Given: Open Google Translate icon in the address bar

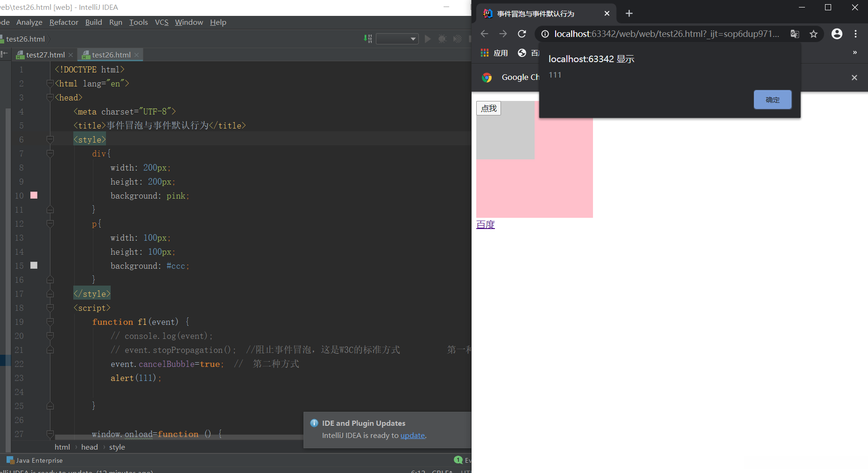Looking at the screenshot, I should (x=794, y=34).
